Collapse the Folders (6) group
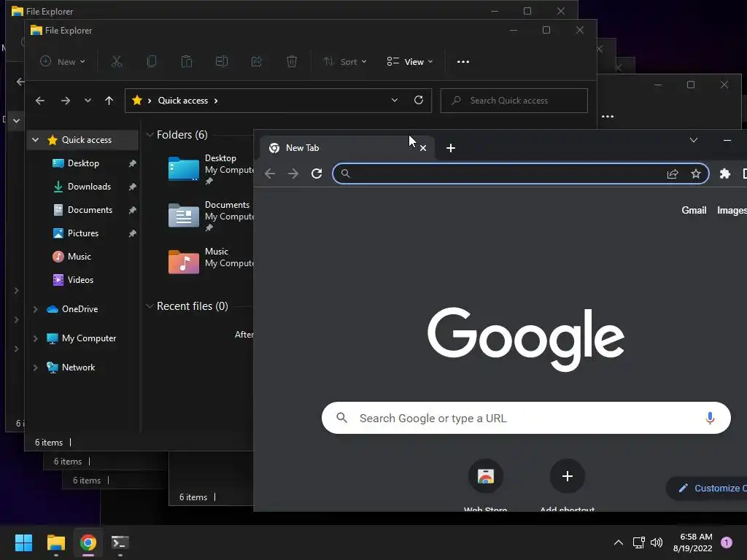 pyautogui.click(x=150, y=135)
